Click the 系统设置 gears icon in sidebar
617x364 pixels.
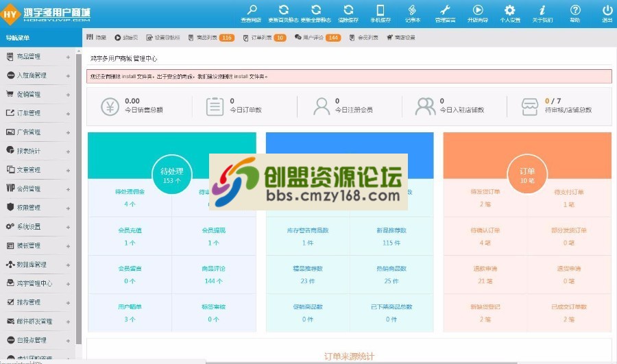10,226
